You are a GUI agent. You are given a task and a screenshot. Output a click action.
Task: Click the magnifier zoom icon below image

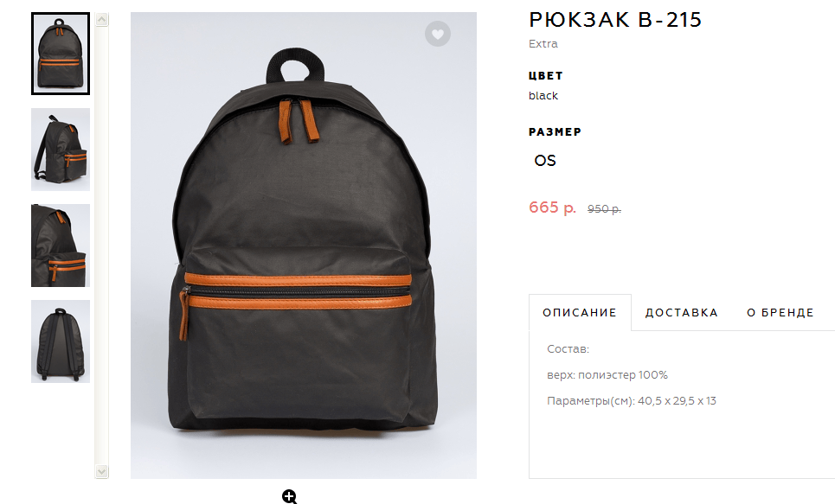click(x=290, y=496)
